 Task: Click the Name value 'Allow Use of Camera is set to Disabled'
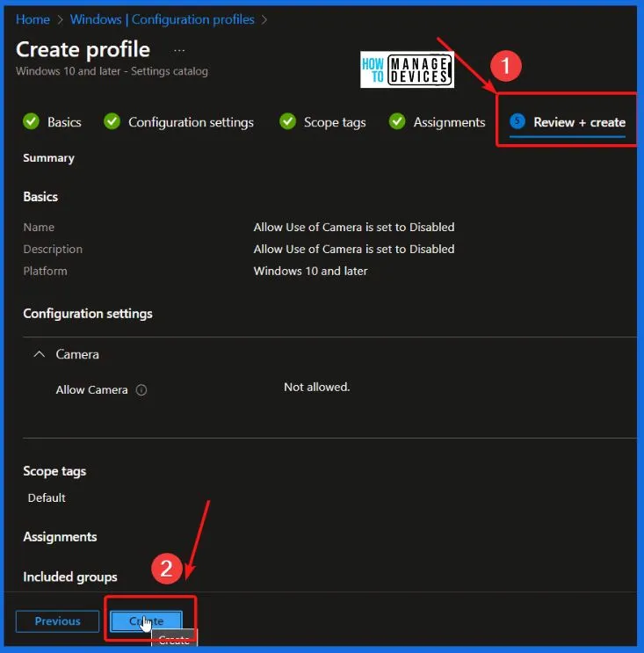click(x=354, y=227)
